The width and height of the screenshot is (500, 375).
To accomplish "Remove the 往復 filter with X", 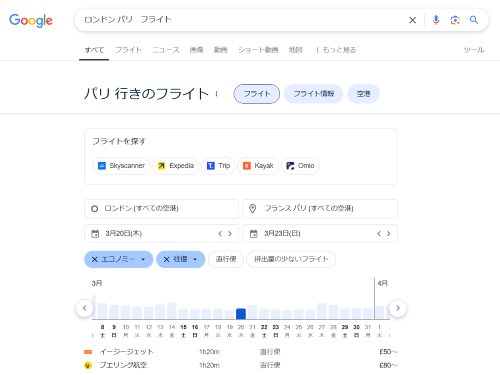I will point(167,259).
